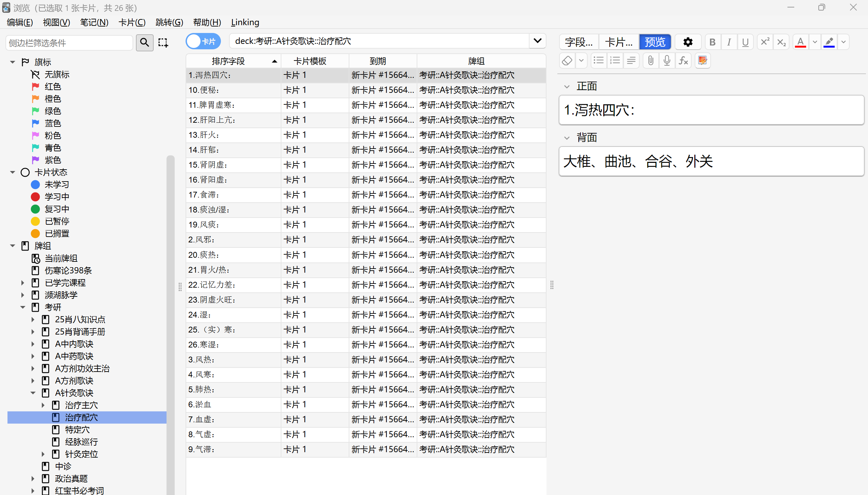Viewport: 868px width, 495px height.
Task: Open the equations fx menu
Action: [683, 61]
